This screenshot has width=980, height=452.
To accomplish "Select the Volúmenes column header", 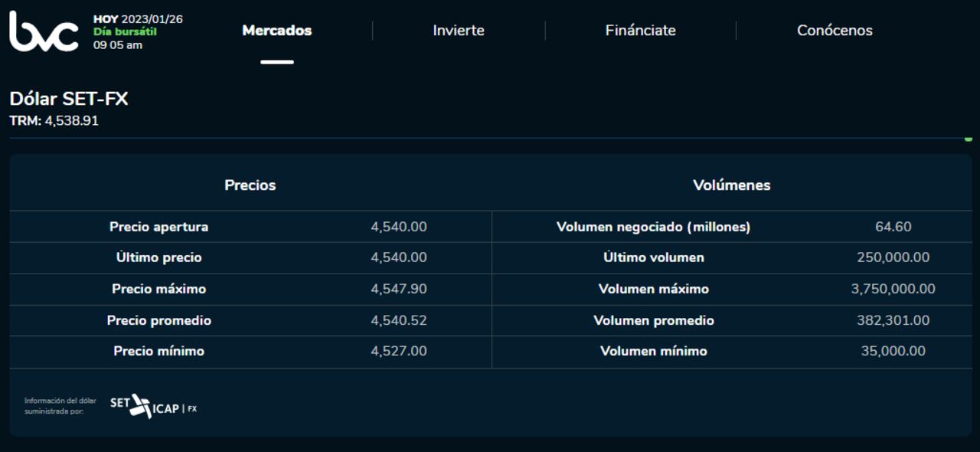I will (x=732, y=185).
